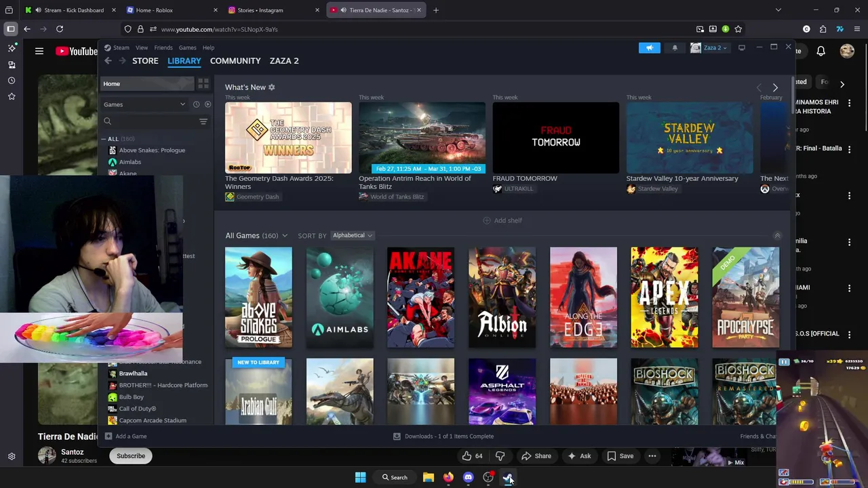Open the ZAZA 2 profile tab
868x488 pixels.
tap(284, 61)
